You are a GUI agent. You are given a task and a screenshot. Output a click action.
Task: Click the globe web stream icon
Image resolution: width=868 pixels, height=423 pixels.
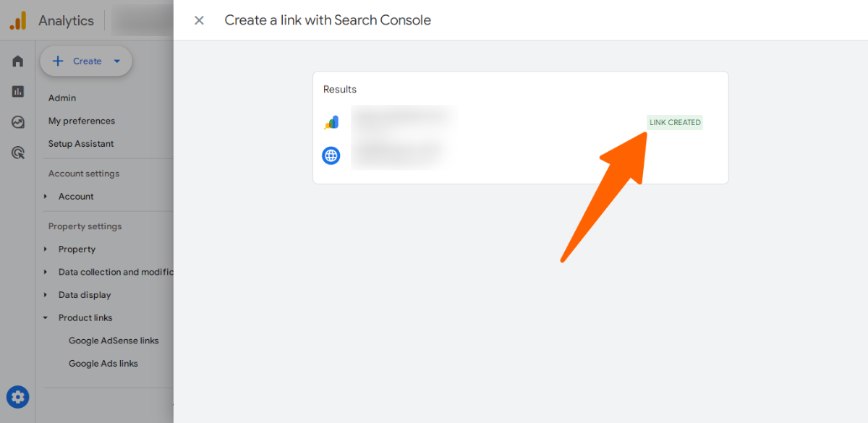[331, 155]
